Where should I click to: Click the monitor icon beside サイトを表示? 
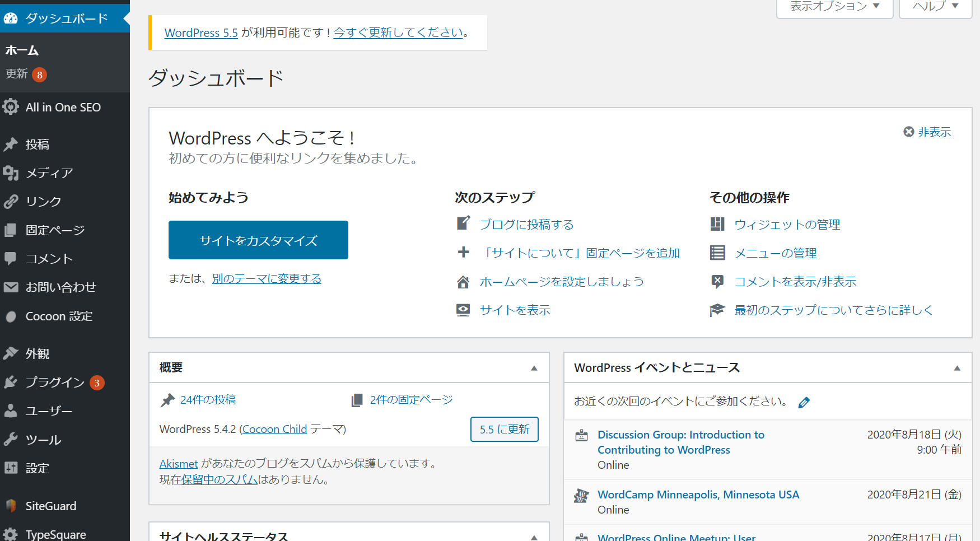463,310
